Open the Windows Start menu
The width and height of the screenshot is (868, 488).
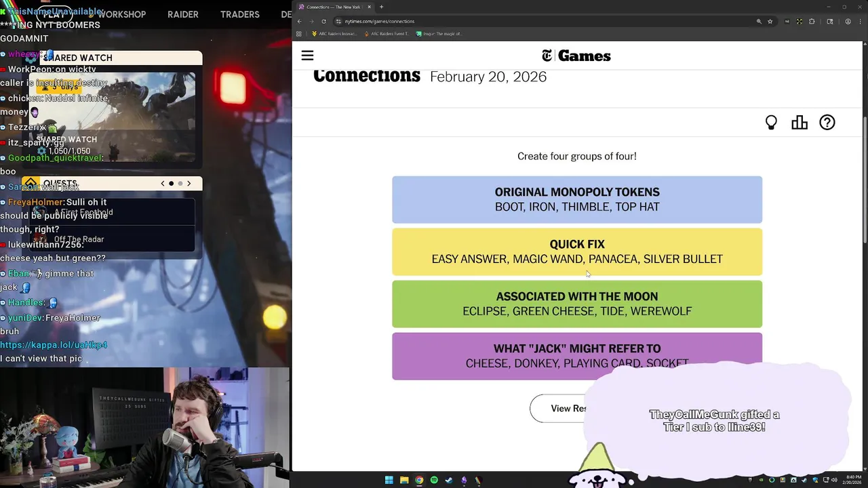[389, 481]
